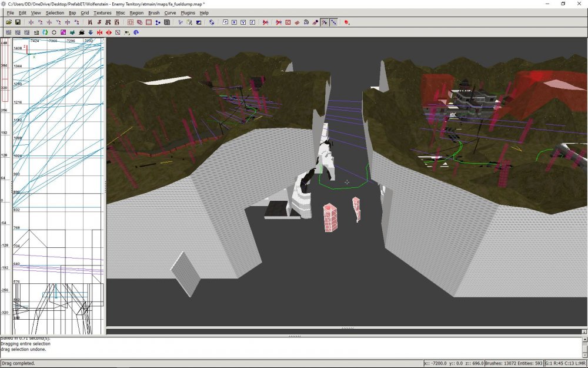Open the Textures menu

102,13
